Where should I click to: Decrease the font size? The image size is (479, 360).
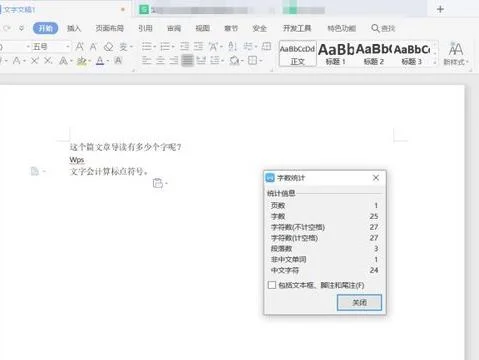pos(93,47)
